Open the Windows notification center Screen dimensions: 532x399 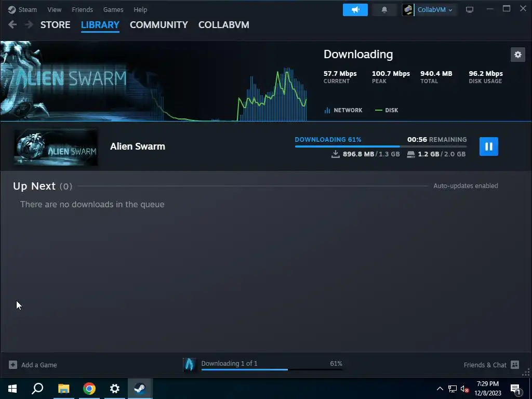[515, 389]
